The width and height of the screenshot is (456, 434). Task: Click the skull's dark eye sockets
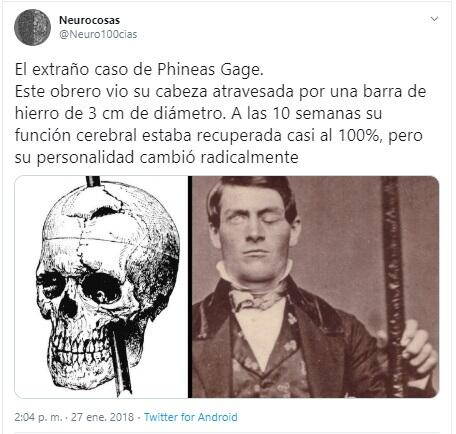(x=79, y=287)
